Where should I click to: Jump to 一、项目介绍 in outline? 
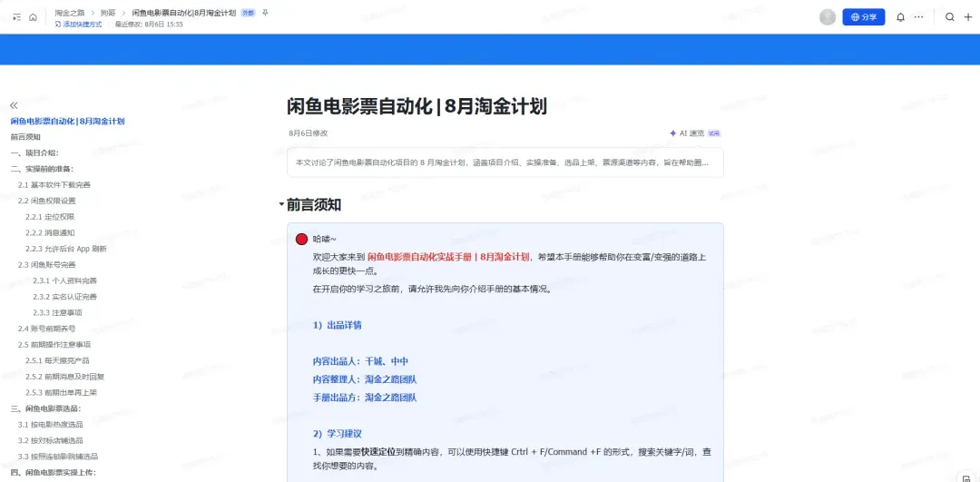[x=34, y=153]
